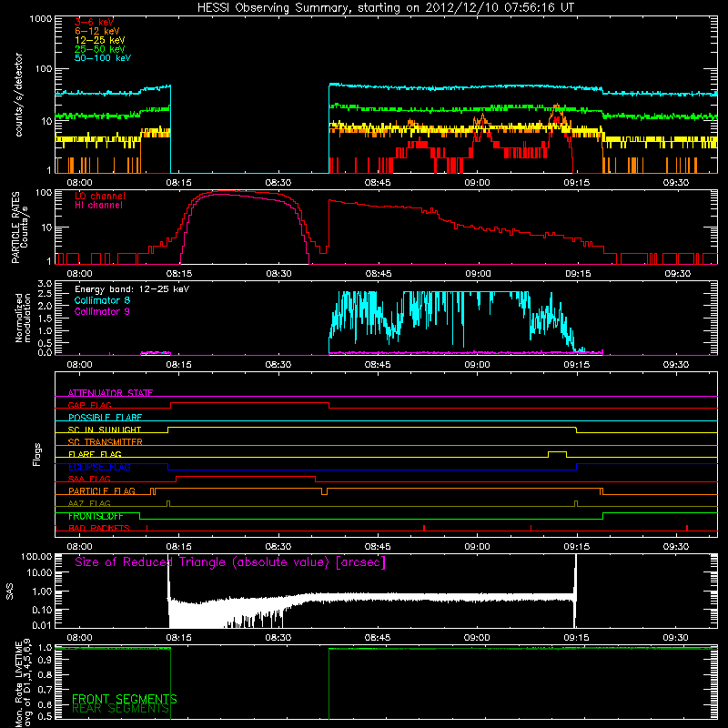Select the 25-50 keV legend label
The width and height of the screenshot is (728, 728).
point(100,49)
